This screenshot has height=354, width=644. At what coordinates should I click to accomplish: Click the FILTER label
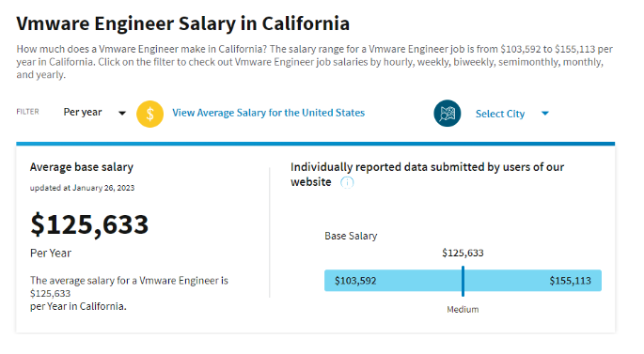(27, 112)
